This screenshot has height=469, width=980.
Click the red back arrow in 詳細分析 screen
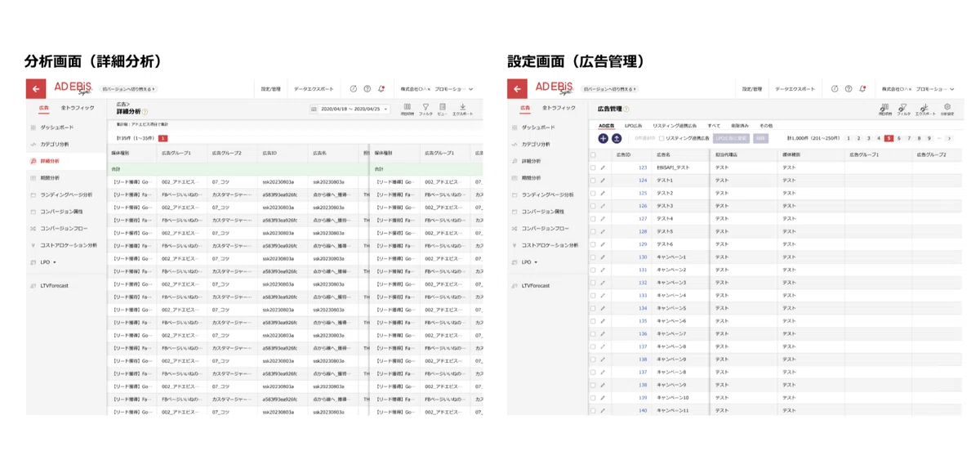36,88
